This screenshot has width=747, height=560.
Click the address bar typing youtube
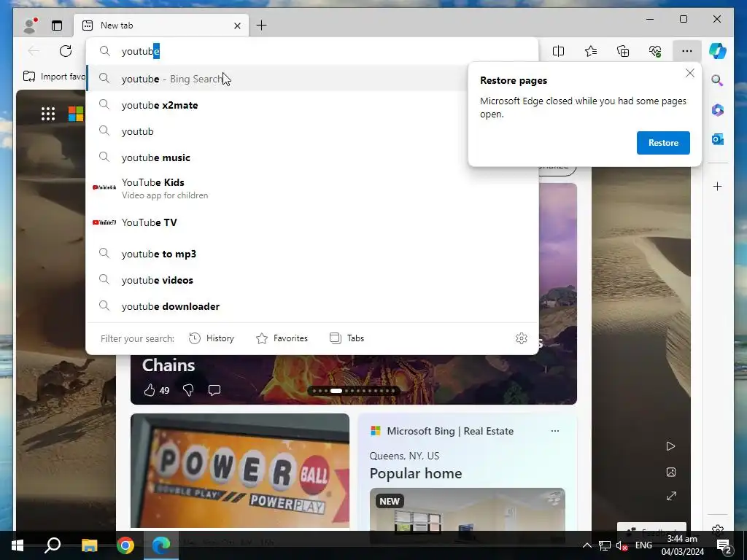[x=312, y=51]
